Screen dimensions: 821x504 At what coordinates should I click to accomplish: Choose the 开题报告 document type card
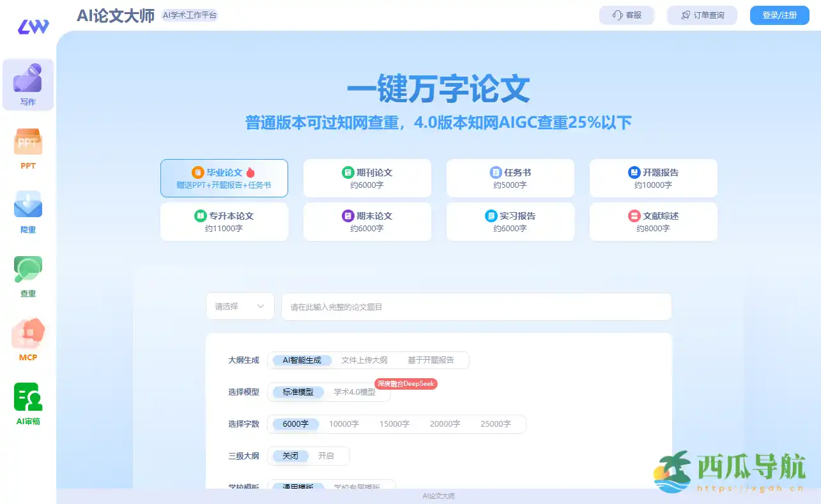653,178
